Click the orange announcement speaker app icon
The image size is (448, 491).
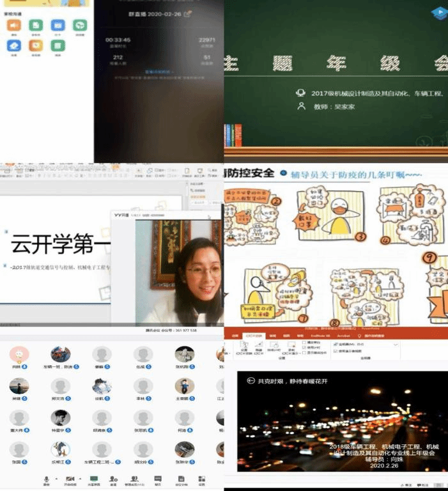pyautogui.click(x=13, y=26)
